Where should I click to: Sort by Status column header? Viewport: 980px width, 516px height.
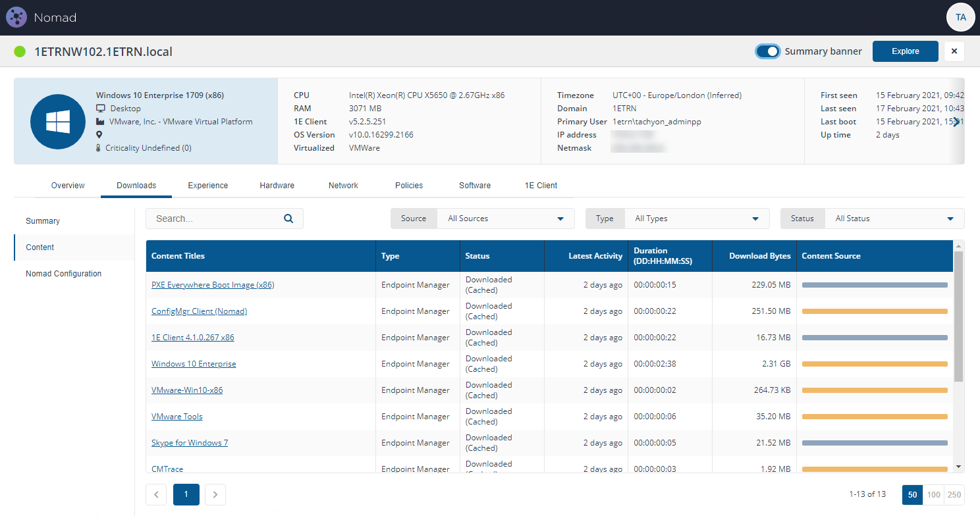502,256
